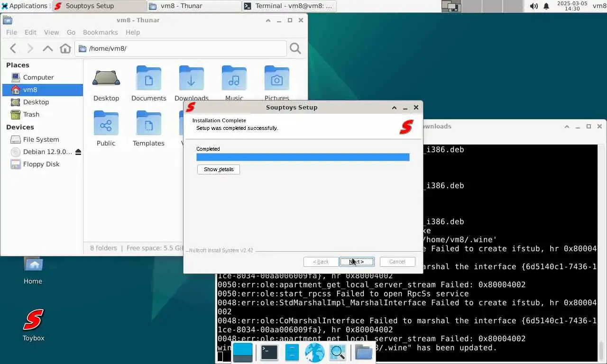Click the date and time clock
The height and width of the screenshot is (364, 607).
point(572,6)
